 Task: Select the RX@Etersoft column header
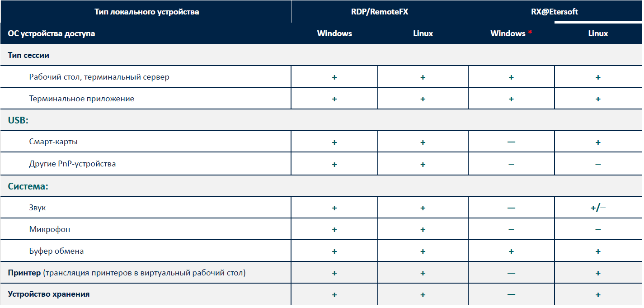point(554,12)
